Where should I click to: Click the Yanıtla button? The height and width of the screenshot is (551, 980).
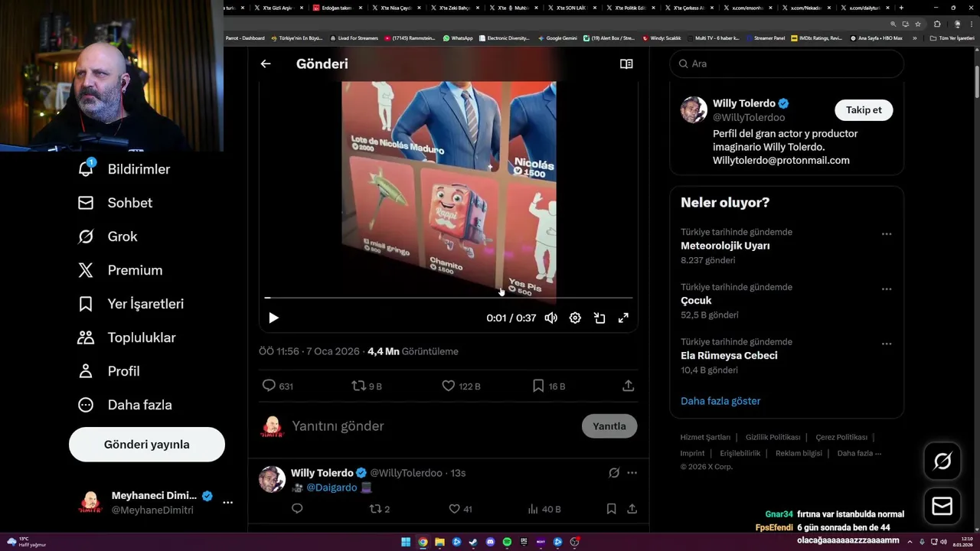(609, 426)
